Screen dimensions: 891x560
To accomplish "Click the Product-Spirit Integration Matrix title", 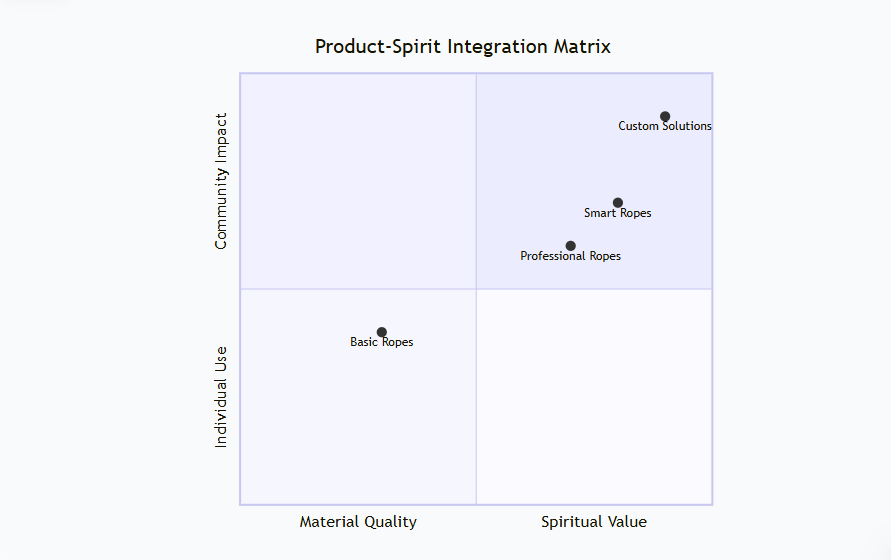I will (x=462, y=47).
